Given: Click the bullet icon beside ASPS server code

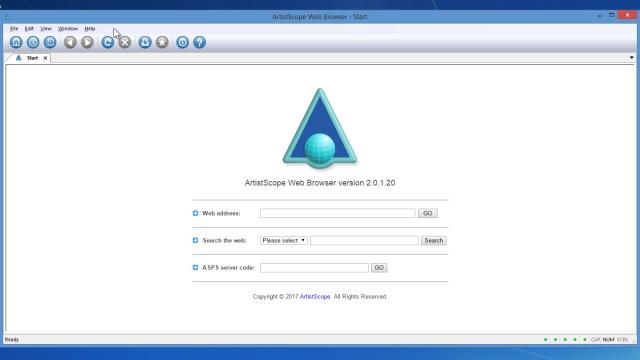Looking at the screenshot, I should click(x=195, y=267).
